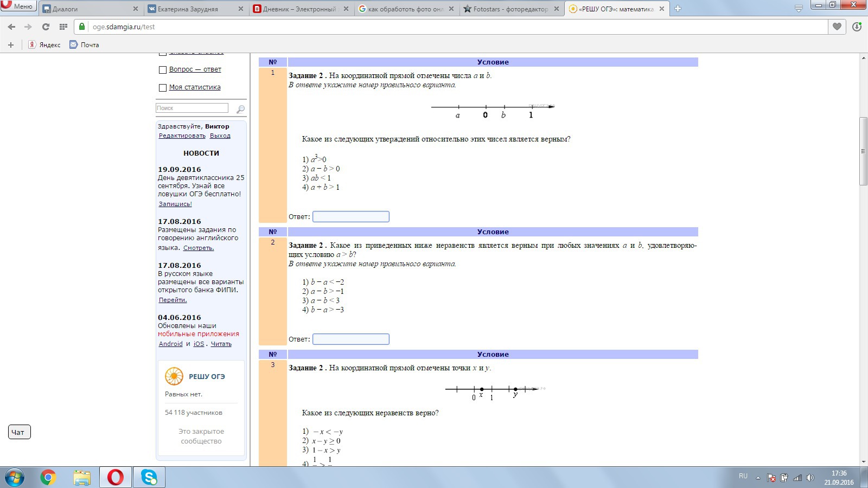The image size is (868, 488).
Task: Open the Opera 'Меню' dropdown
Action: (x=18, y=7)
